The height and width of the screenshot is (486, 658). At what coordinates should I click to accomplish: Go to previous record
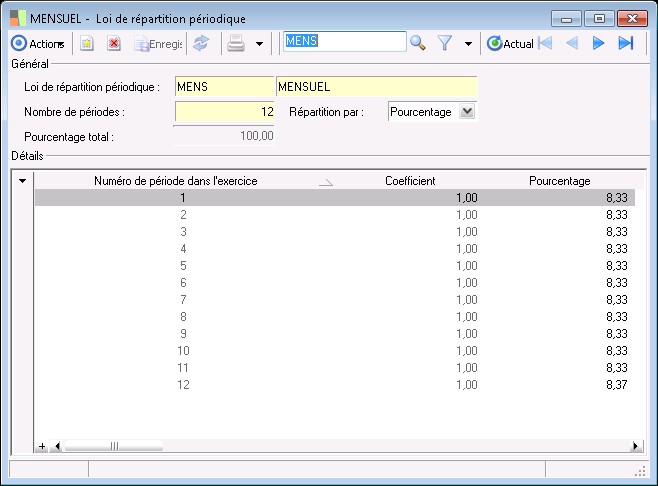pos(572,43)
